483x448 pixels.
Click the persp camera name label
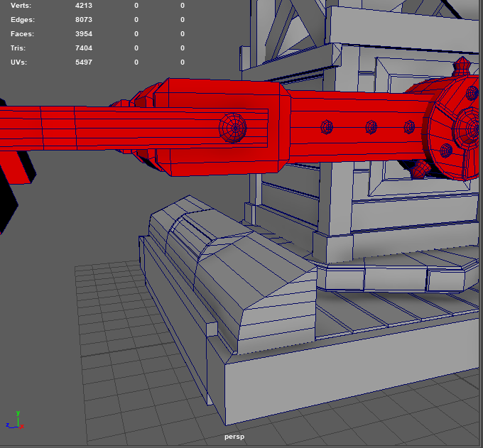pos(234,437)
